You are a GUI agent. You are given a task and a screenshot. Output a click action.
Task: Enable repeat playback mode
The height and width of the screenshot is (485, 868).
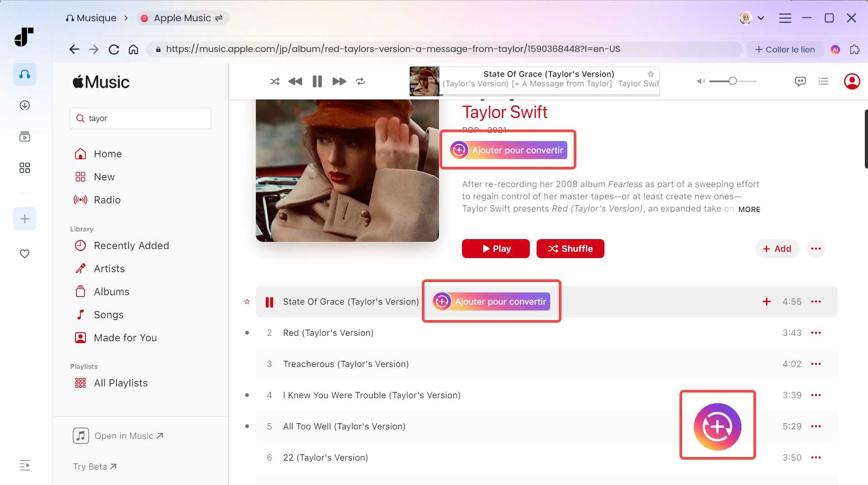360,81
